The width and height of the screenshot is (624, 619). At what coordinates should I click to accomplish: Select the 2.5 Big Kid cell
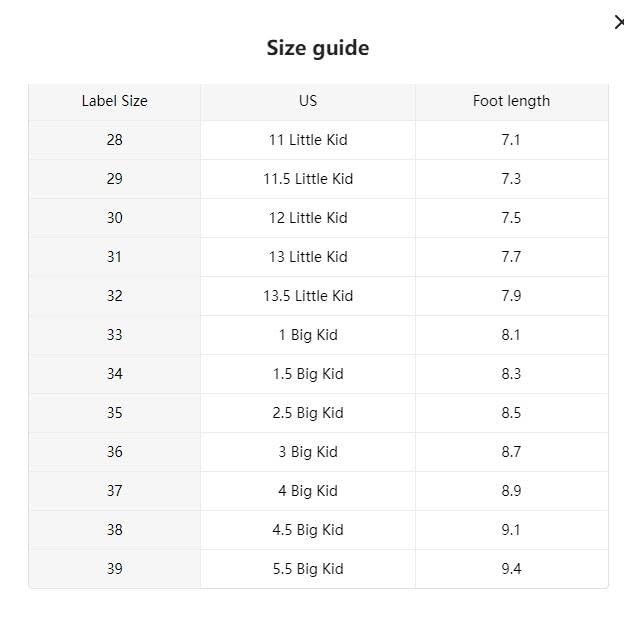(308, 413)
